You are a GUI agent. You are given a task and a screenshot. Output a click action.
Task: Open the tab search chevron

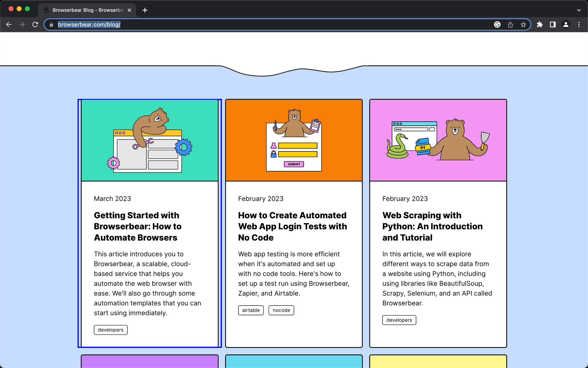click(579, 10)
